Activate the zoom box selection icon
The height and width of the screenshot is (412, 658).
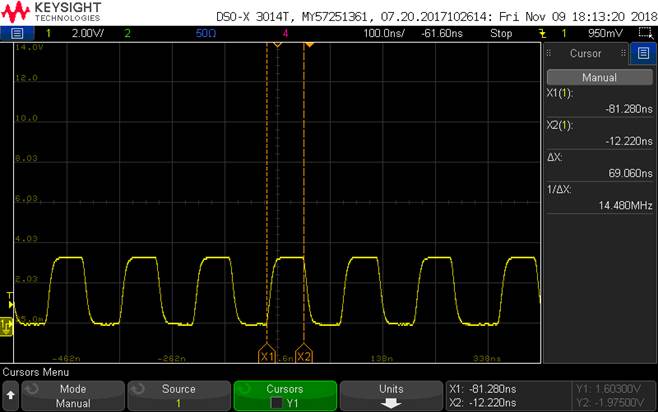tap(645, 33)
